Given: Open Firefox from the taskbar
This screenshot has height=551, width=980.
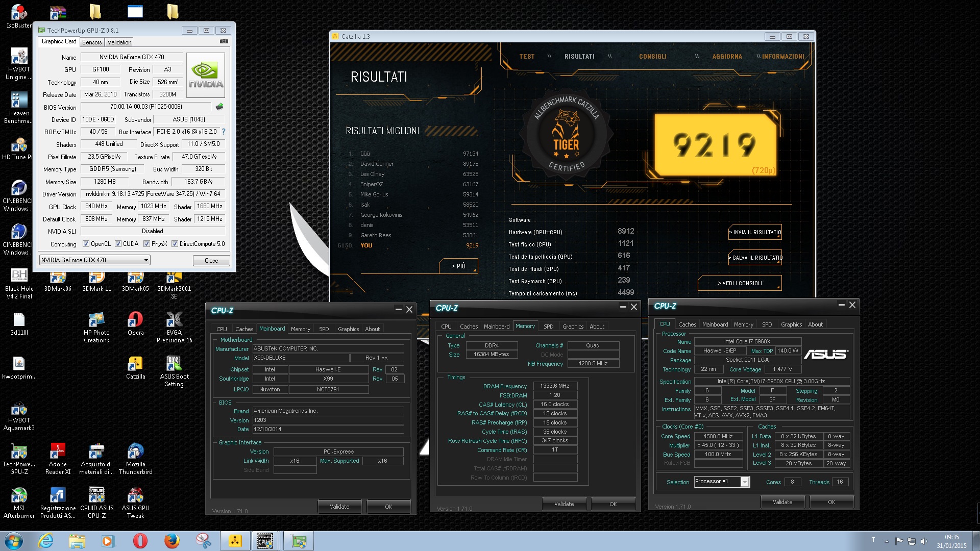Looking at the screenshot, I should (172, 541).
